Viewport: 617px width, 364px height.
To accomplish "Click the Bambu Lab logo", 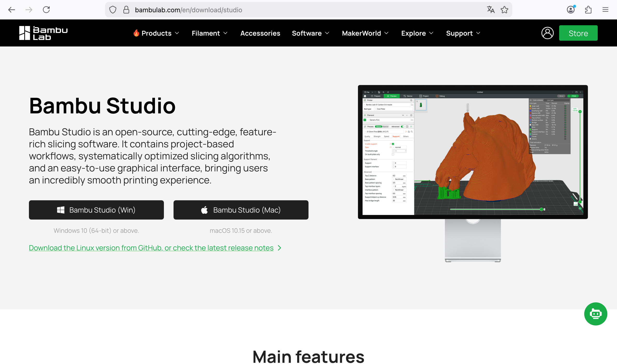I will [x=43, y=33].
